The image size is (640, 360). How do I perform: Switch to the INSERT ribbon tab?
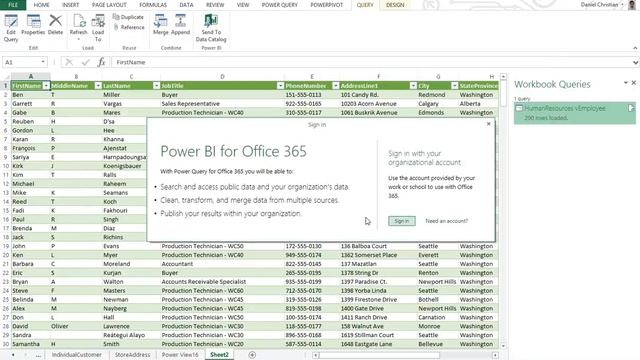click(x=71, y=5)
